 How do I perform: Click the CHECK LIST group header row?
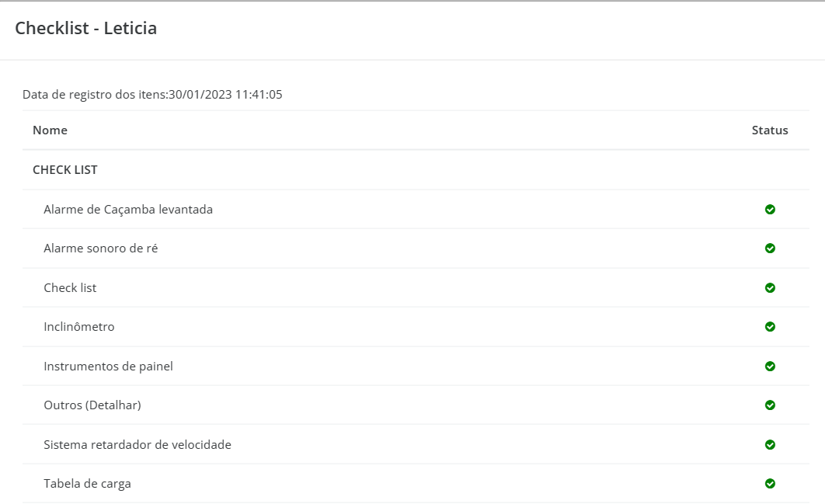click(416, 170)
